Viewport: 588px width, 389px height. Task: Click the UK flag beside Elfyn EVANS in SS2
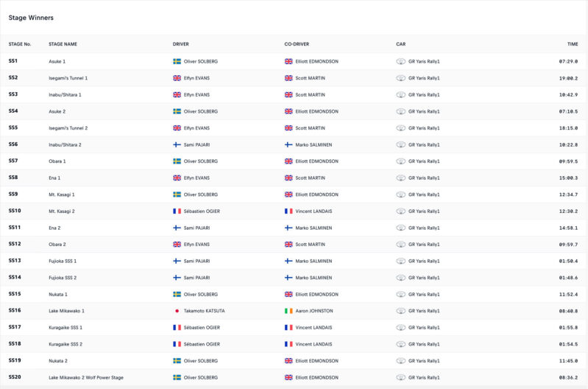click(x=177, y=78)
